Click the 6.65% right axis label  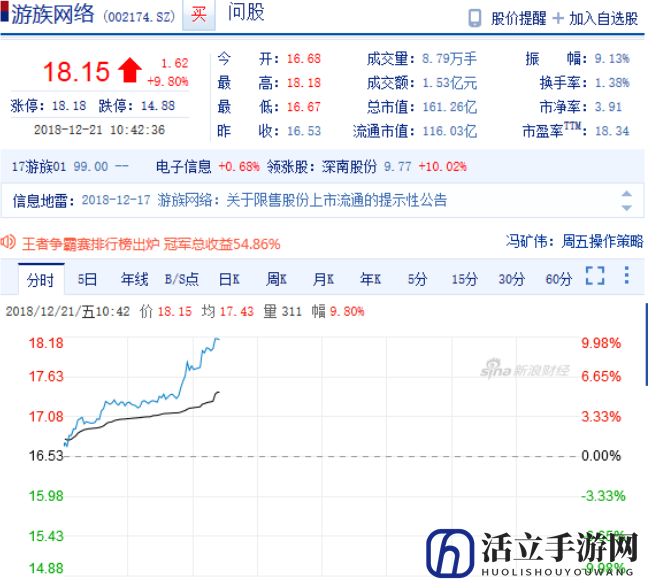[x=601, y=376]
